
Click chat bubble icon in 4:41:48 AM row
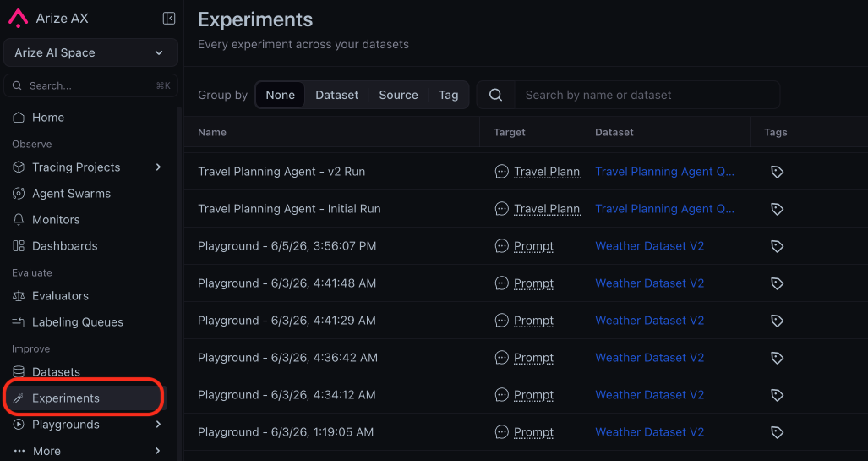click(501, 283)
